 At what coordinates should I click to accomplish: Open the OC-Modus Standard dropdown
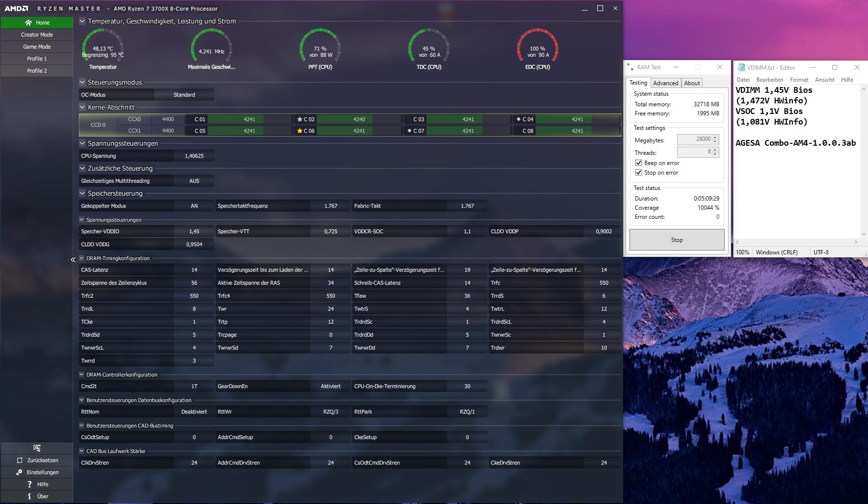point(184,95)
